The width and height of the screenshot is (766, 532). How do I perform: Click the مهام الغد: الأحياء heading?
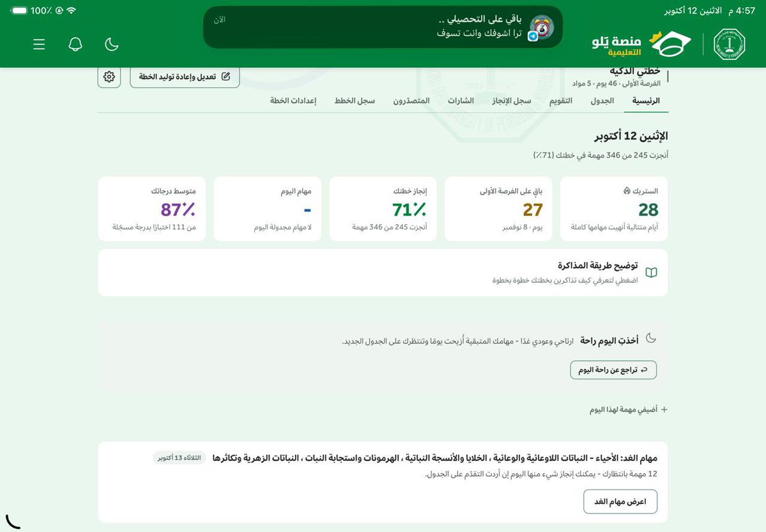pyautogui.click(x=435, y=458)
